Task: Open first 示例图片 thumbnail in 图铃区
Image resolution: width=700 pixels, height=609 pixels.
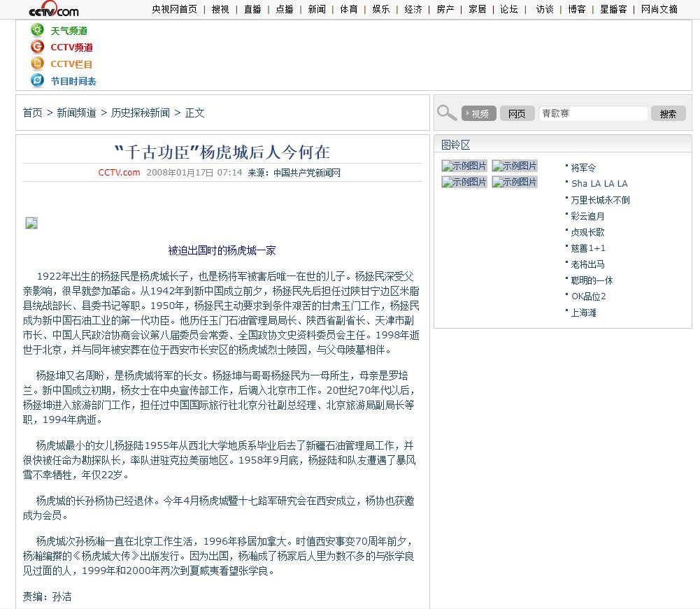Action: [464, 166]
